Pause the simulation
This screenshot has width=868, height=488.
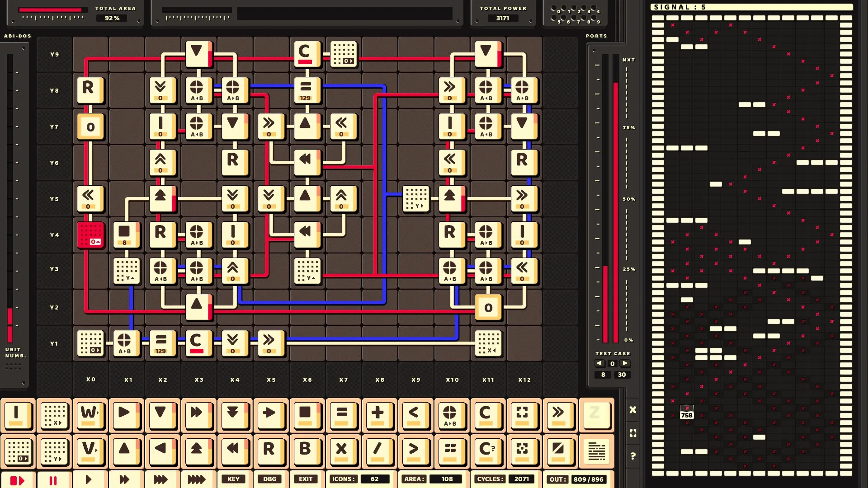[53, 480]
